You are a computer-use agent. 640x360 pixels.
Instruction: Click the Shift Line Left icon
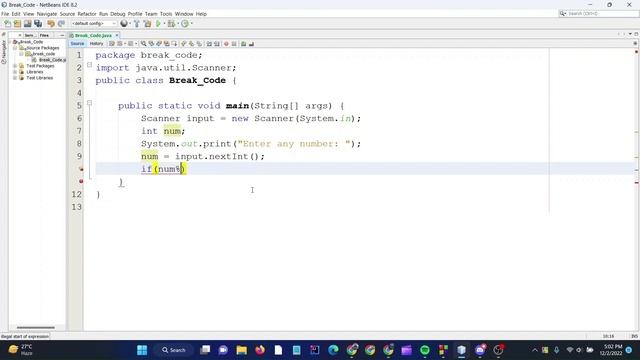tap(209, 44)
